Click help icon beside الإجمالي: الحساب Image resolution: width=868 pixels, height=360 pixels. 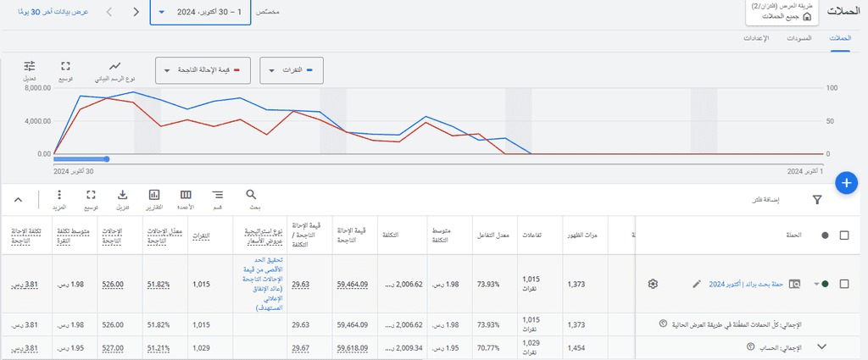point(751,346)
